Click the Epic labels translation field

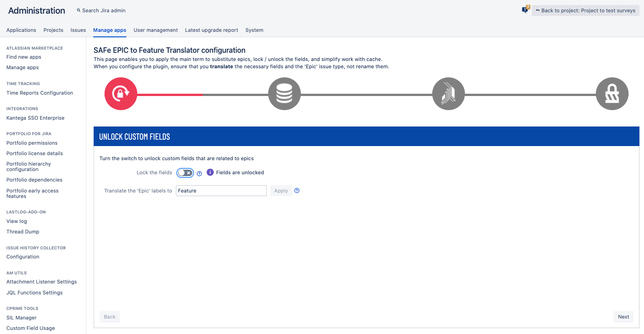(221, 191)
